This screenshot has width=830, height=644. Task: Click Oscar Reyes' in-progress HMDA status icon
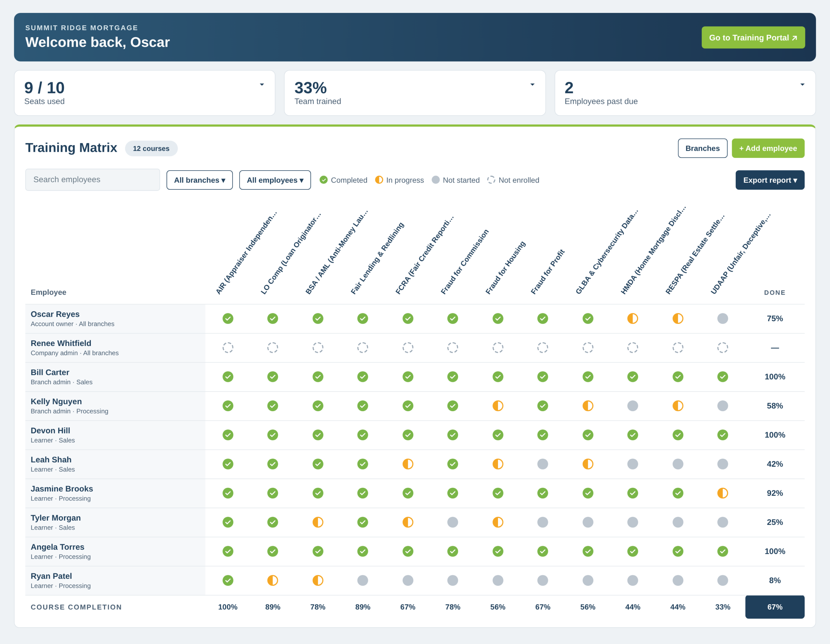pyautogui.click(x=632, y=318)
